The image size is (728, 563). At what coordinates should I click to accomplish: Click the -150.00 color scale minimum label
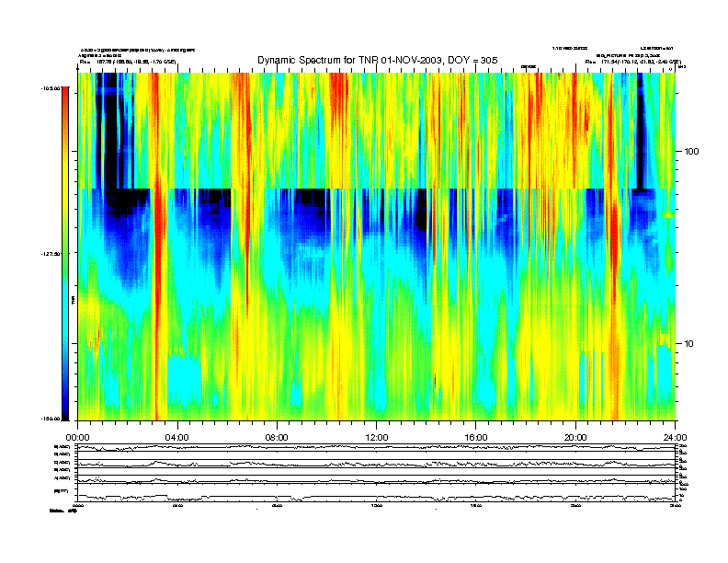click(51, 419)
